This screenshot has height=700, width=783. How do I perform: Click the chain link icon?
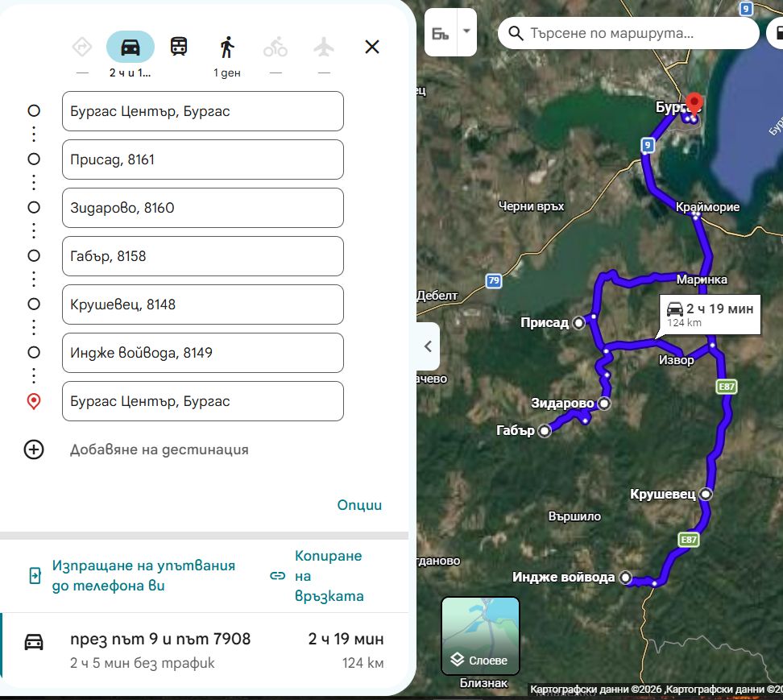(278, 576)
